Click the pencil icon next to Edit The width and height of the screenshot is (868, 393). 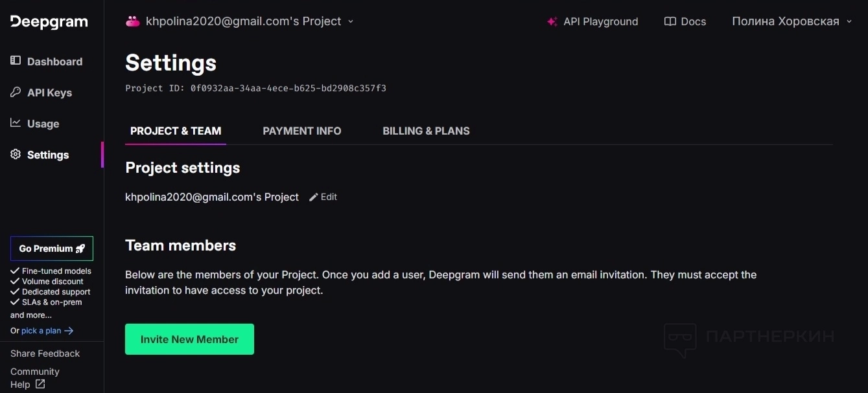click(314, 197)
